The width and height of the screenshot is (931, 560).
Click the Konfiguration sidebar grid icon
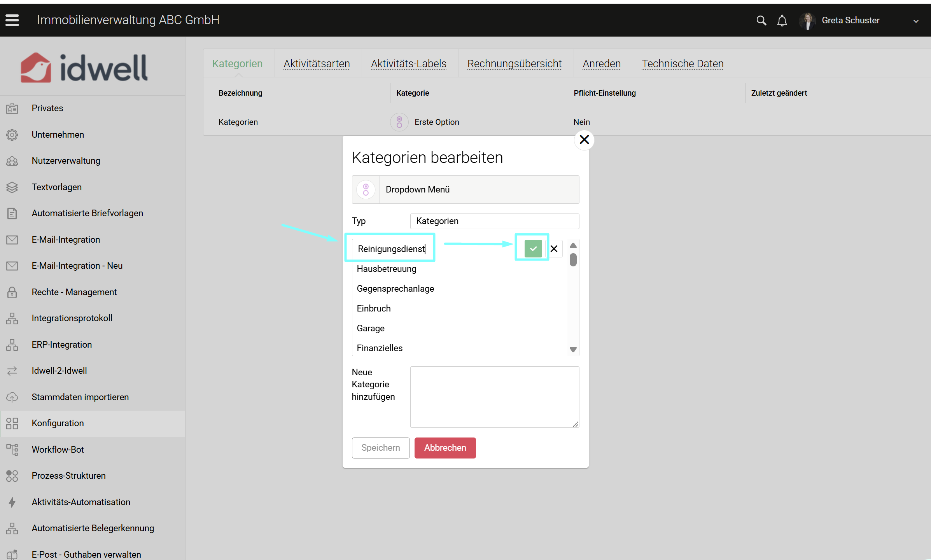point(12,423)
